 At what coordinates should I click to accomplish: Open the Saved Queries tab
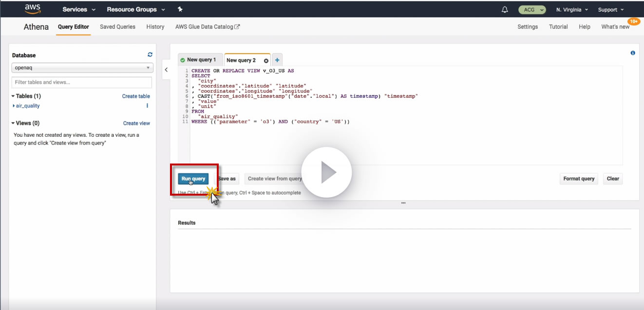(x=117, y=27)
